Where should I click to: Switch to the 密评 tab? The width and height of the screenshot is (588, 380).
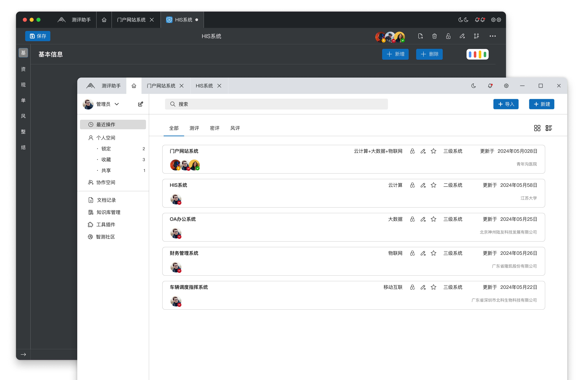214,128
